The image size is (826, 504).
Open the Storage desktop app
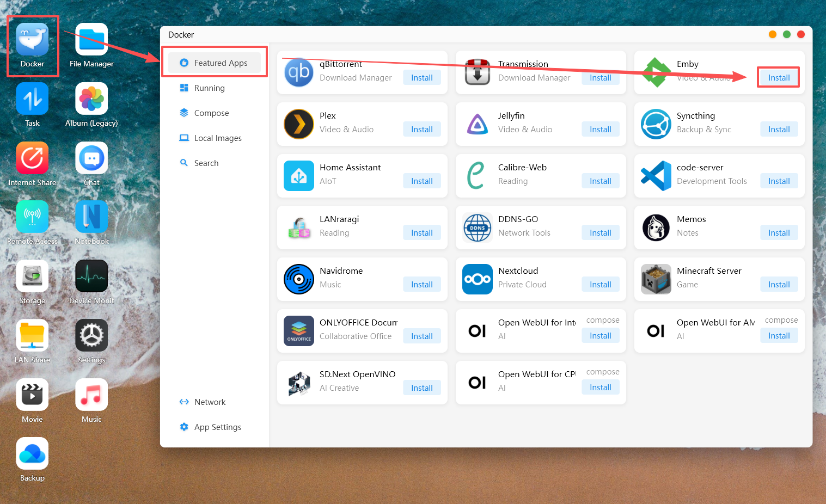tap(32, 276)
